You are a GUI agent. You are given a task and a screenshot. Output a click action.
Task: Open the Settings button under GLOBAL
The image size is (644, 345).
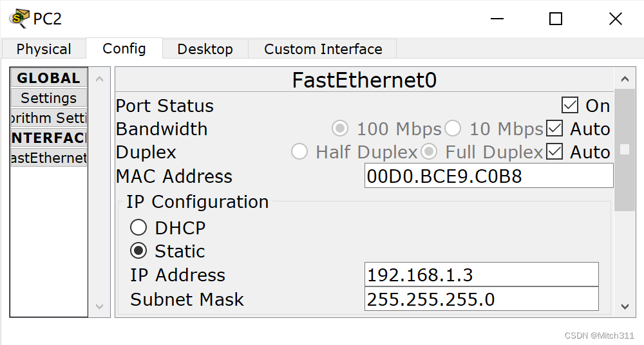pos(49,98)
